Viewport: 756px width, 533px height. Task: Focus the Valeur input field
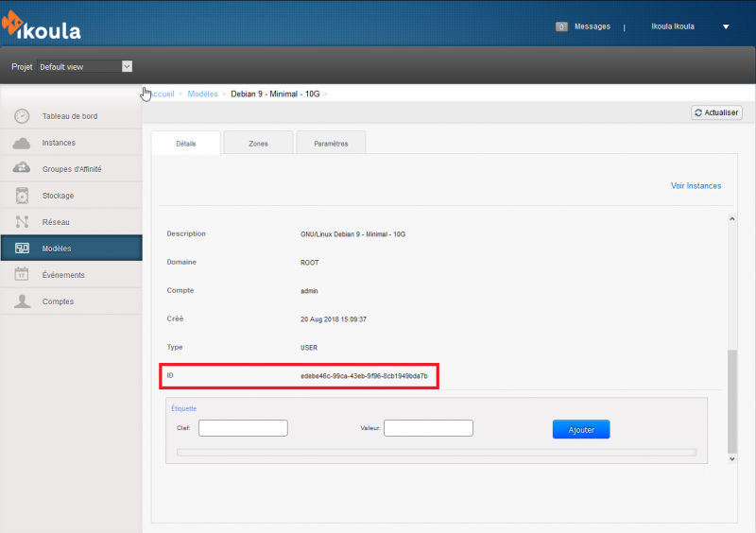coord(428,428)
